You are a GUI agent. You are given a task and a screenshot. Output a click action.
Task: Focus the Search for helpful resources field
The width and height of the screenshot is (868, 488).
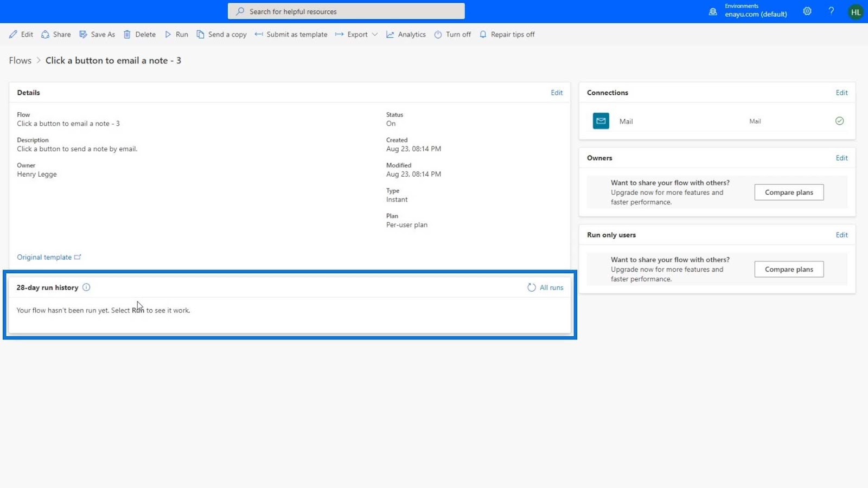coord(346,11)
